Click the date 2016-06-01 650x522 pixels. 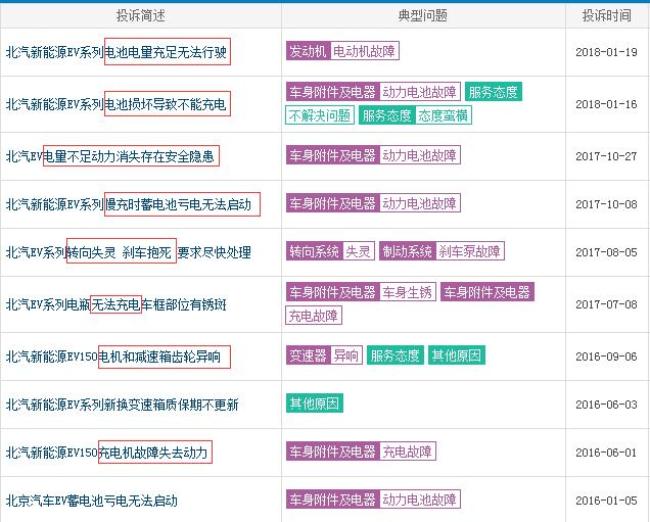[606, 452]
